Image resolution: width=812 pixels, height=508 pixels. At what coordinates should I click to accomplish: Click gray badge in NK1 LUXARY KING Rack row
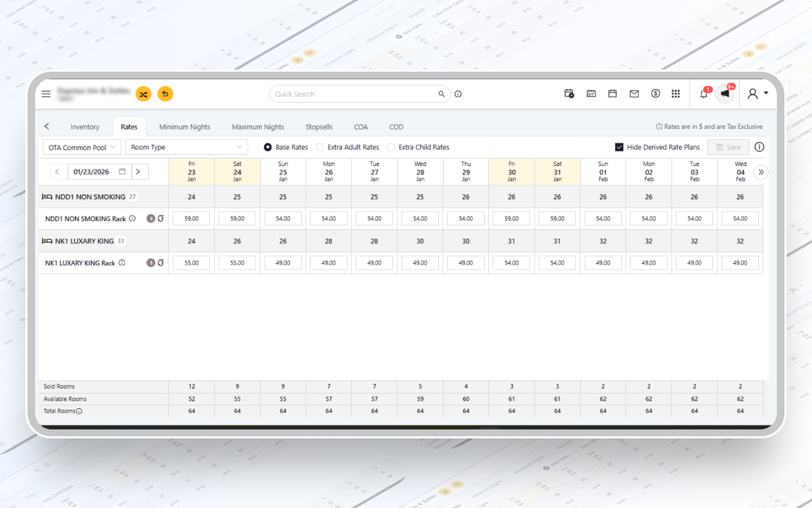(151, 263)
